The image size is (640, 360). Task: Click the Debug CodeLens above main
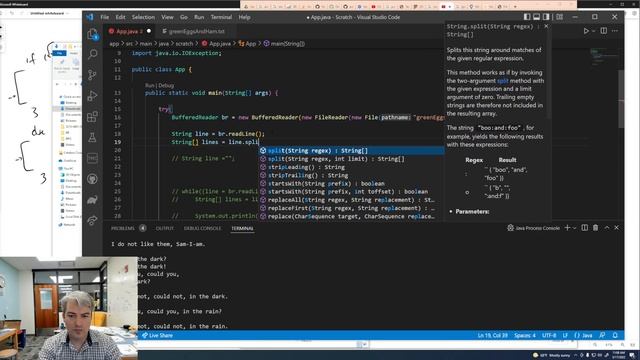[166, 85]
